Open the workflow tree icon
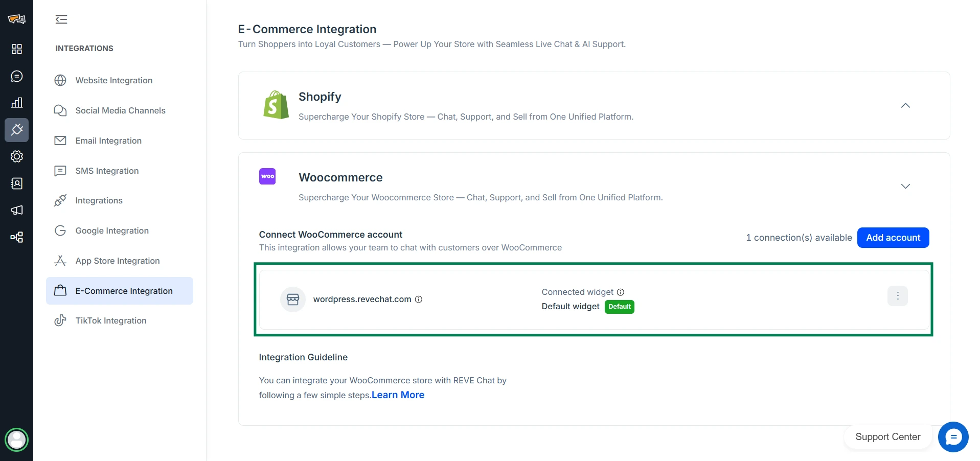The image size is (980, 461). tap(16, 237)
